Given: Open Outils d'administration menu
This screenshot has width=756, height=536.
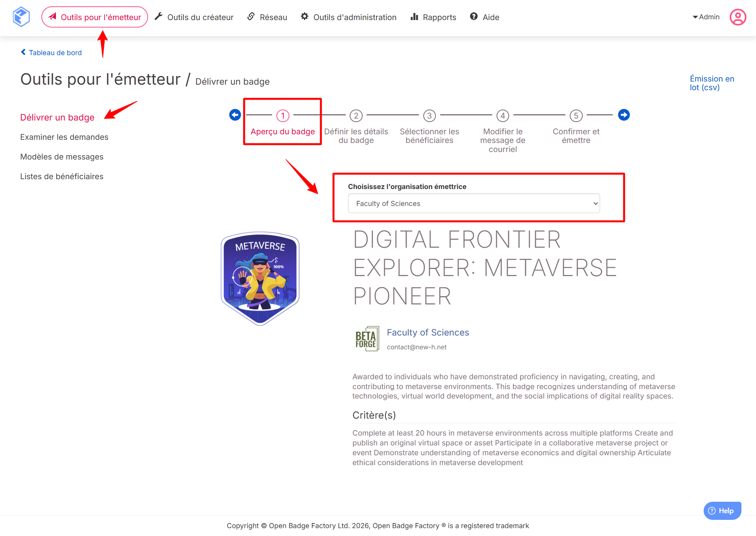Looking at the screenshot, I should 348,17.
